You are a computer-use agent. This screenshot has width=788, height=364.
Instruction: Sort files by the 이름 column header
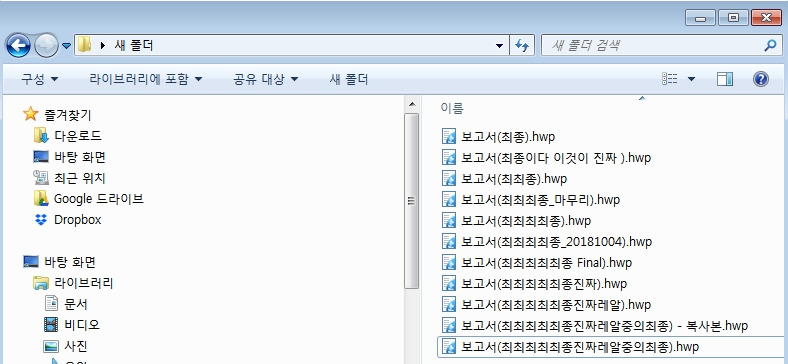[x=452, y=108]
